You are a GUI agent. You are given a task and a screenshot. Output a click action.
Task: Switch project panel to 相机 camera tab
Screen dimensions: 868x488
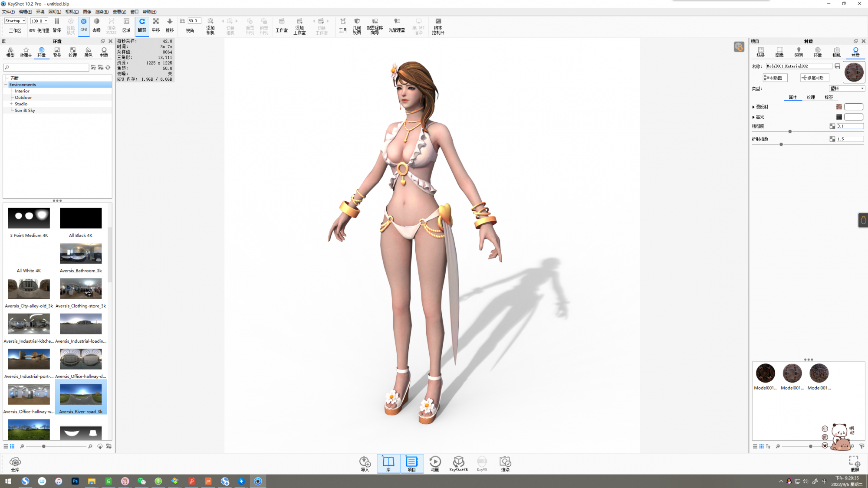[836, 52]
